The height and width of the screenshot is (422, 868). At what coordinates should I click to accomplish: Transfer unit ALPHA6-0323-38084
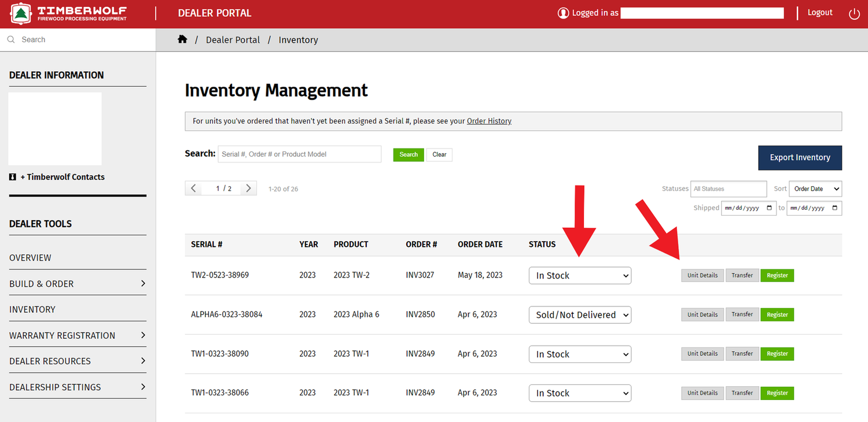pyautogui.click(x=742, y=314)
